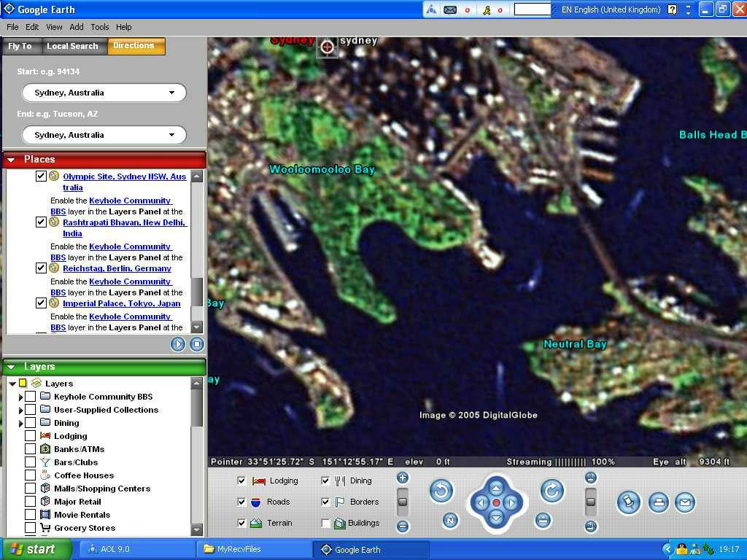Collapse the Places panel header
The width and height of the screenshot is (747, 560).
[x=12, y=160]
